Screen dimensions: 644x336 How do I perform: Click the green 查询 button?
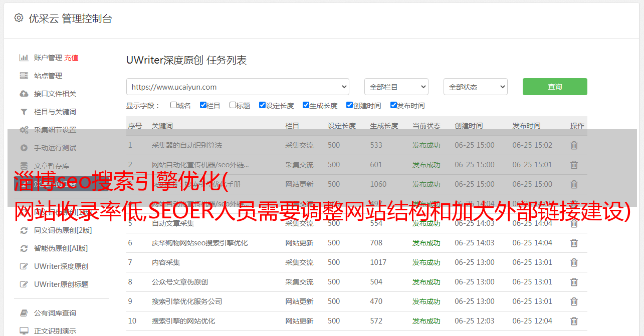555,87
